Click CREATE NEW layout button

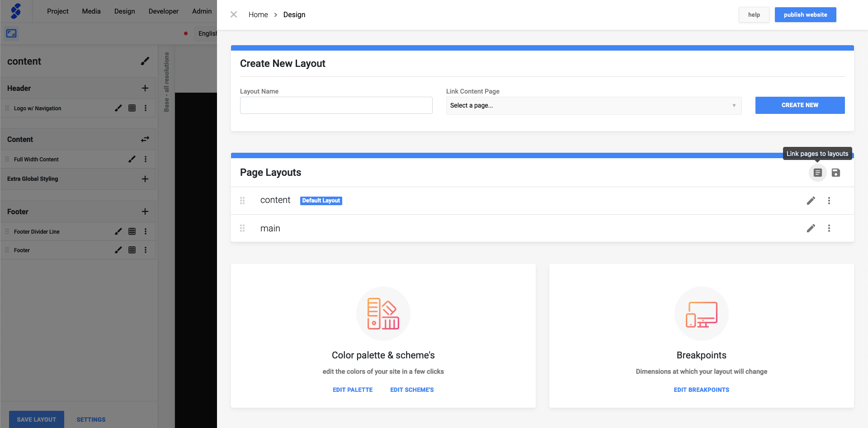(800, 105)
